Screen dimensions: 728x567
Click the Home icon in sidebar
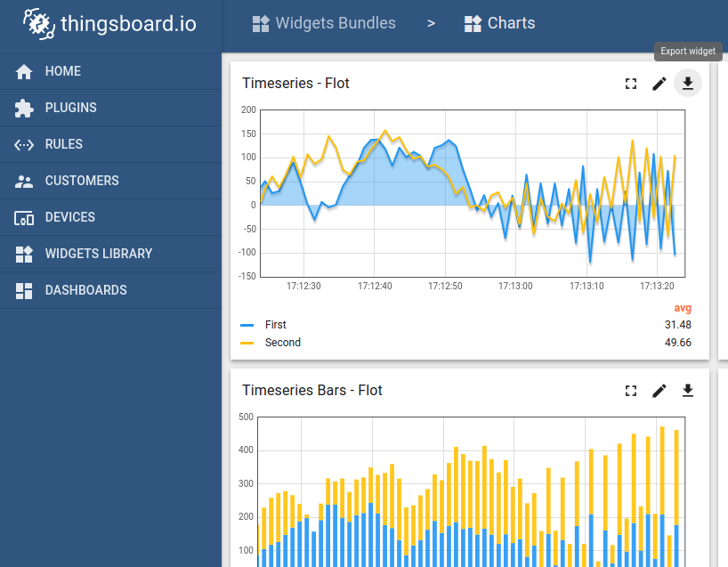click(24, 71)
